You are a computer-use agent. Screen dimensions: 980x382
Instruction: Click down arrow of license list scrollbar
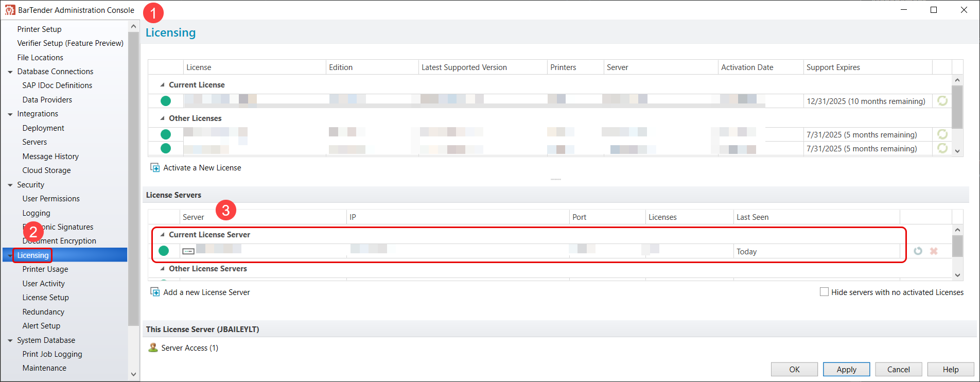(957, 151)
